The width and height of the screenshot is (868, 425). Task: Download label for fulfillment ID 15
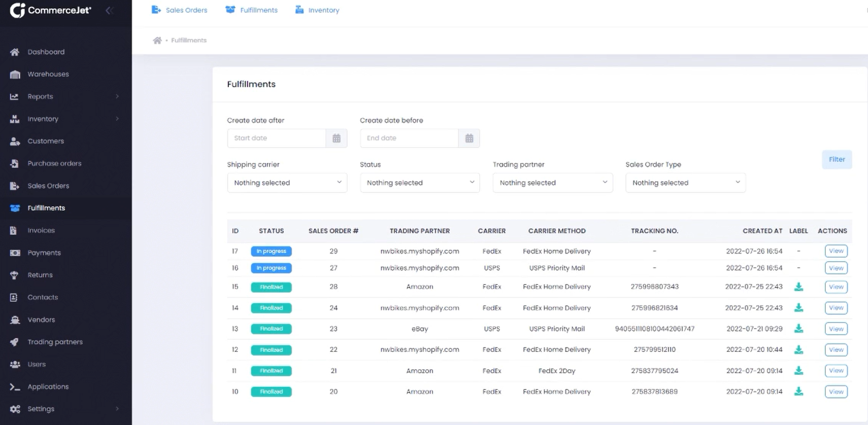798,287
